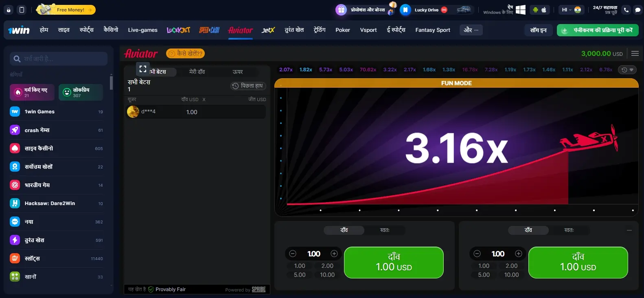The height and width of the screenshot is (298, 644).
Task: Click into the sidebar search field
Action: click(59, 59)
